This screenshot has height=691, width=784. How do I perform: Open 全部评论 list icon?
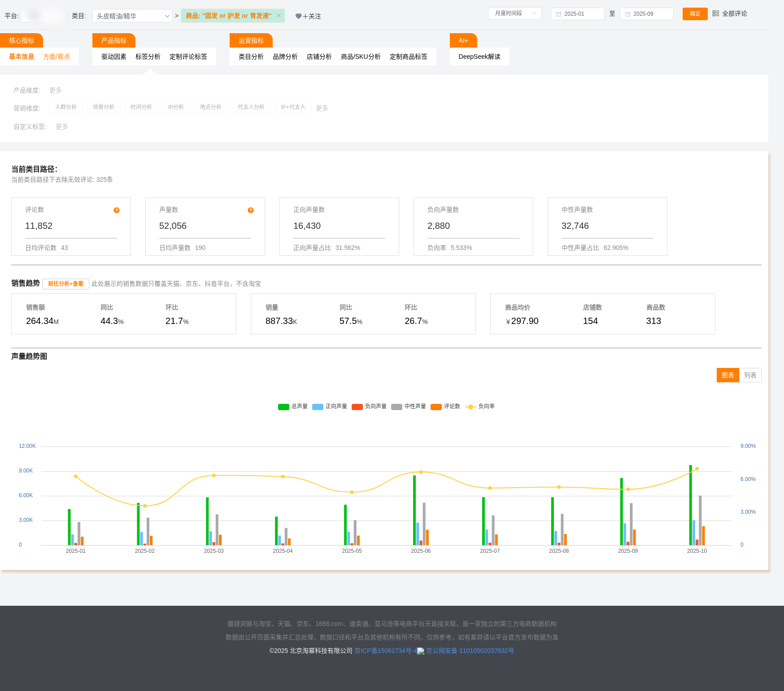(716, 13)
